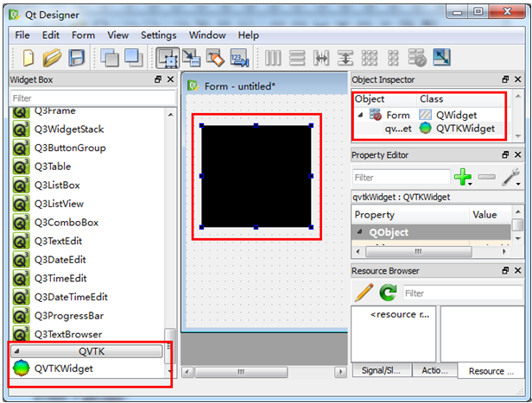Open the View menu

pyautogui.click(x=117, y=35)
